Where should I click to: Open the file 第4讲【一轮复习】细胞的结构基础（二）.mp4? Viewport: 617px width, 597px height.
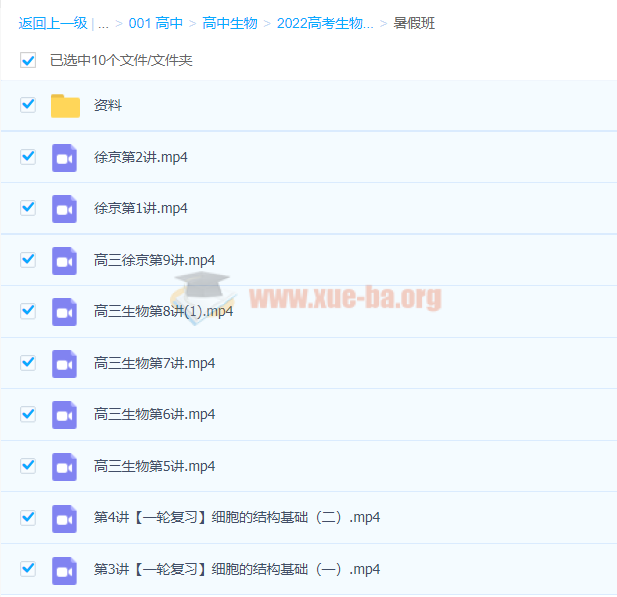(x=236, y=518)
